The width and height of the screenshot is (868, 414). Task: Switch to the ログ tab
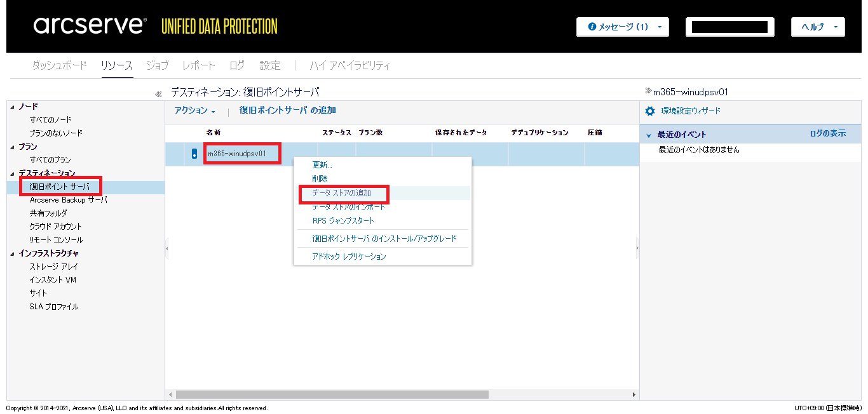(x=237, y=65)
